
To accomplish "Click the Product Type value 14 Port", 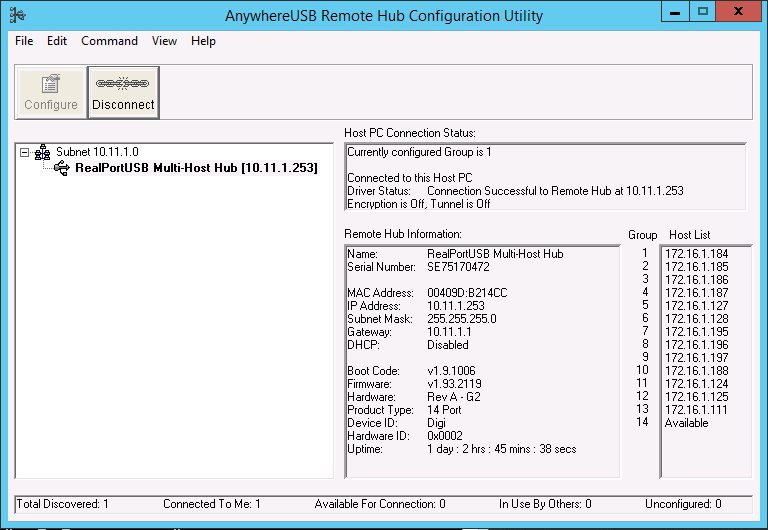I will (x=444, y=410).
